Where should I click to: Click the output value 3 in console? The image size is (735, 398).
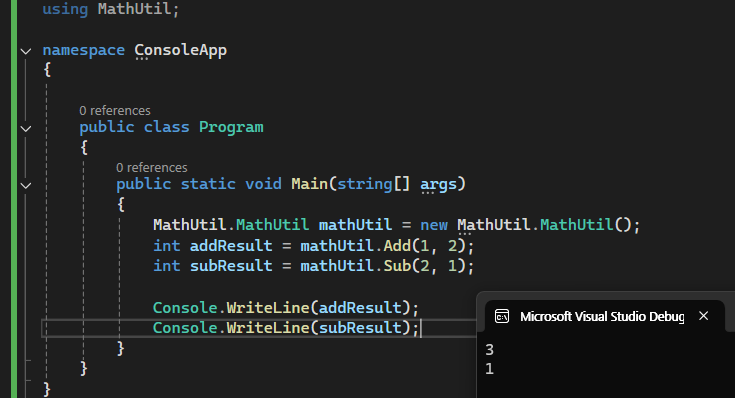[489, 350]
